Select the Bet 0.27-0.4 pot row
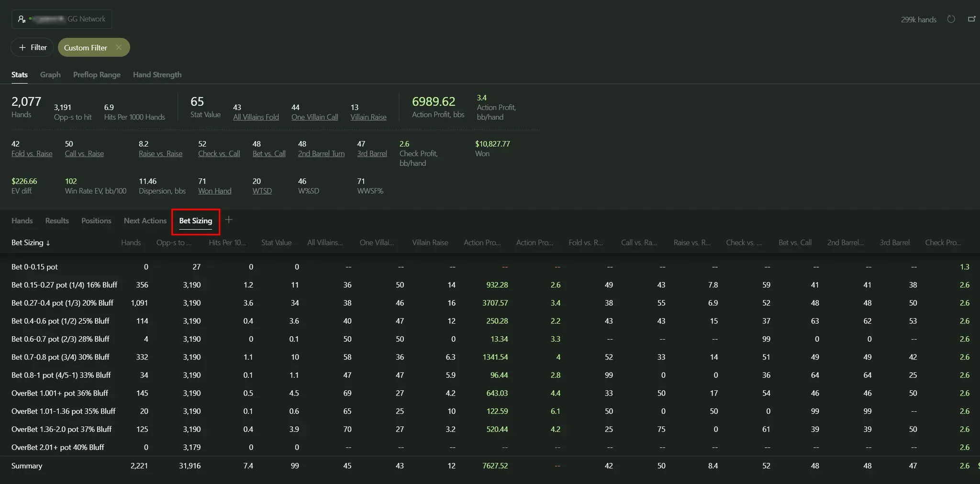 click(62, 303)
